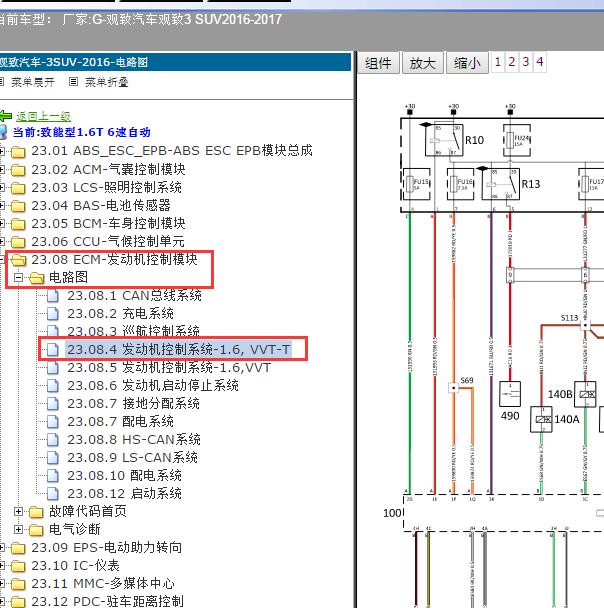Switch to diagram page 2
604x608 pixels.
pyautogui.click(x=512, y=62)
